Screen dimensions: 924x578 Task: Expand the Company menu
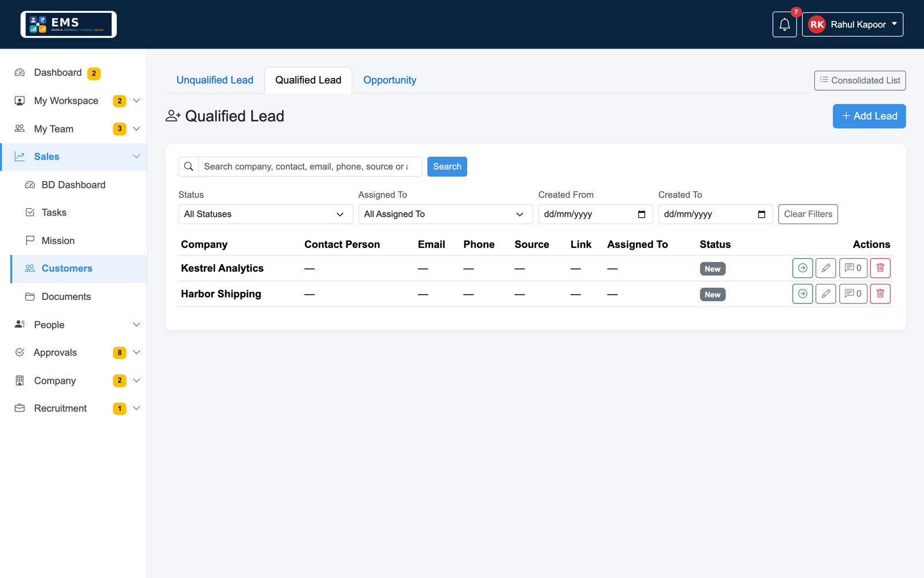click(x=73, y=380)
